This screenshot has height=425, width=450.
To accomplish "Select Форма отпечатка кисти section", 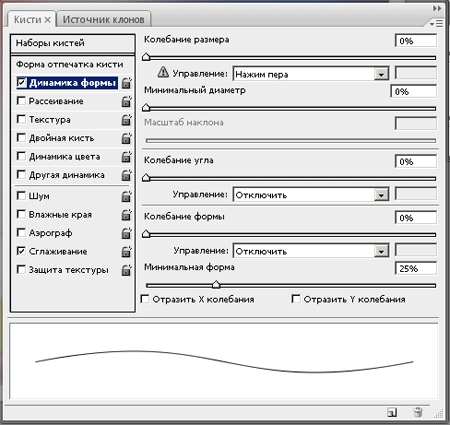I will pos(73,64).
